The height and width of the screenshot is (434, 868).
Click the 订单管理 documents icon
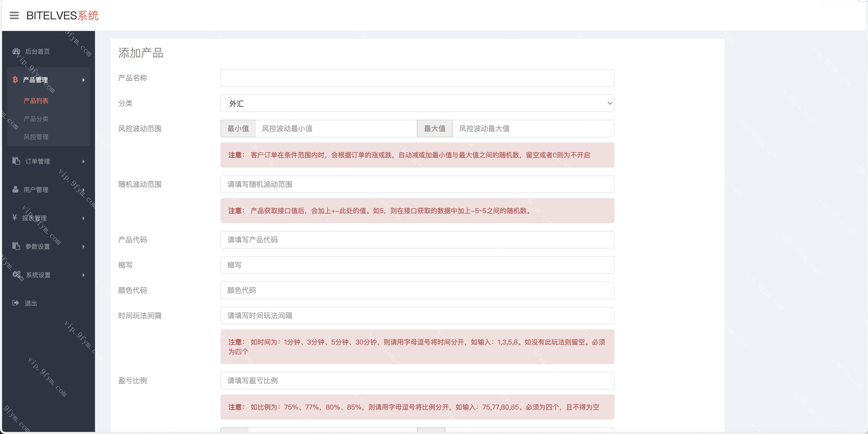point(16,161)
